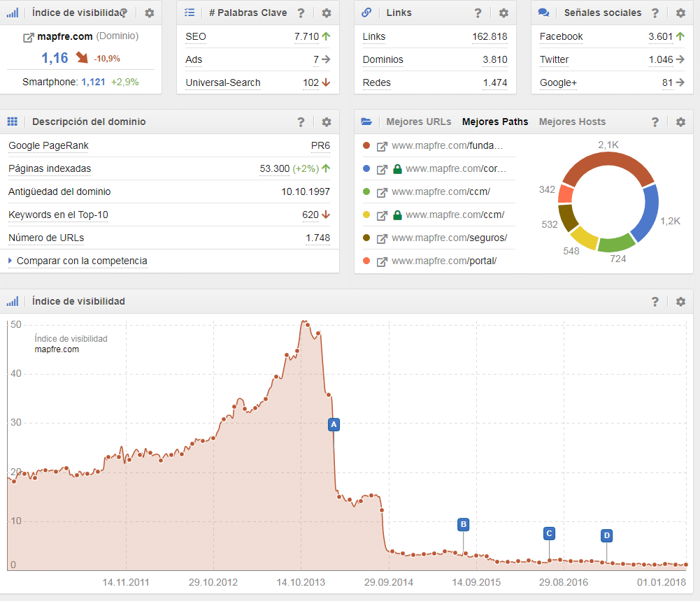Open settings gear of Links box
700x601 pixels.
pos(503,13)
